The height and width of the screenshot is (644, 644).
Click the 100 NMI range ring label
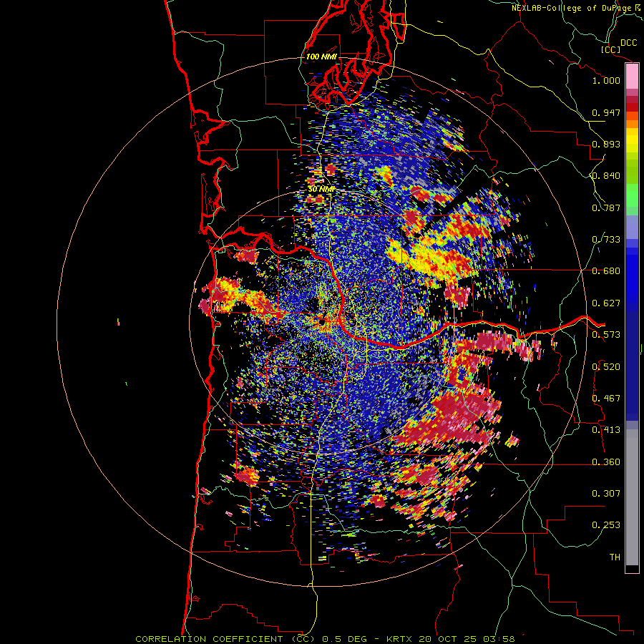(321, 57)
